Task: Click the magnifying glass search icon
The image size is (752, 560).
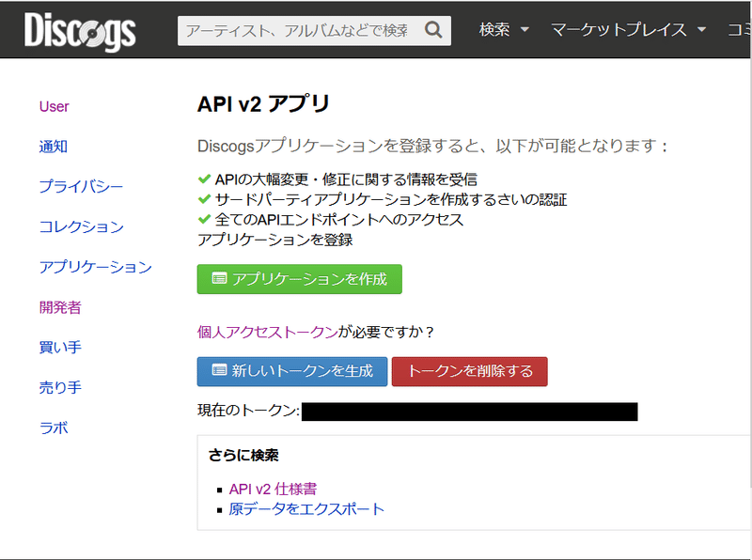Action: pyautogui.click(x=432, y=29)
